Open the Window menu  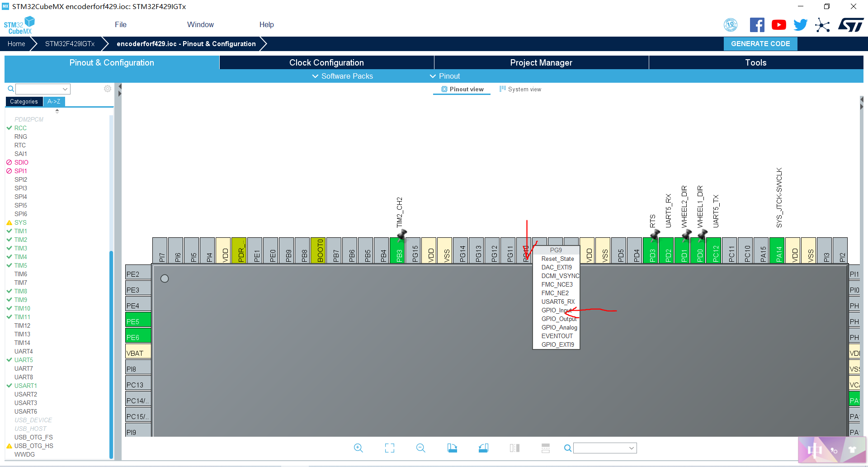[200, 24]
